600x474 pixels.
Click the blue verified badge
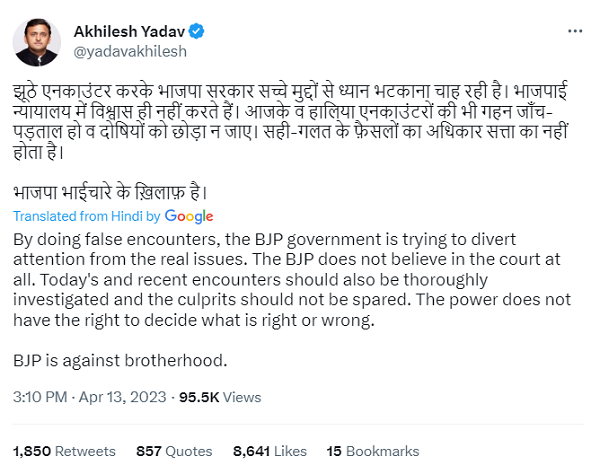pos(198,30)
